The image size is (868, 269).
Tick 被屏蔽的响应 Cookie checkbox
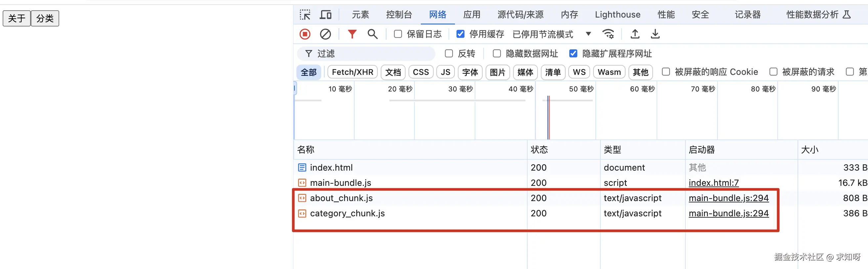click(x=666, y=72)
